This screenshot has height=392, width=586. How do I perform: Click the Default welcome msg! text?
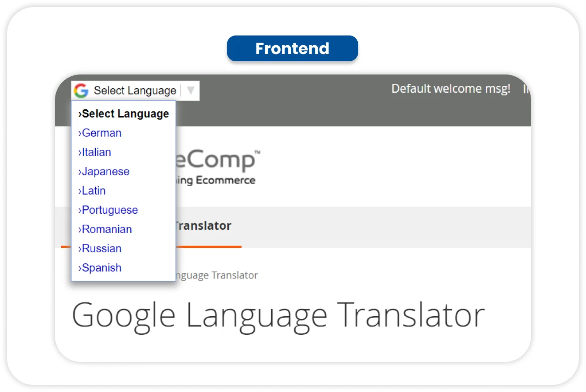click(451, 88)
